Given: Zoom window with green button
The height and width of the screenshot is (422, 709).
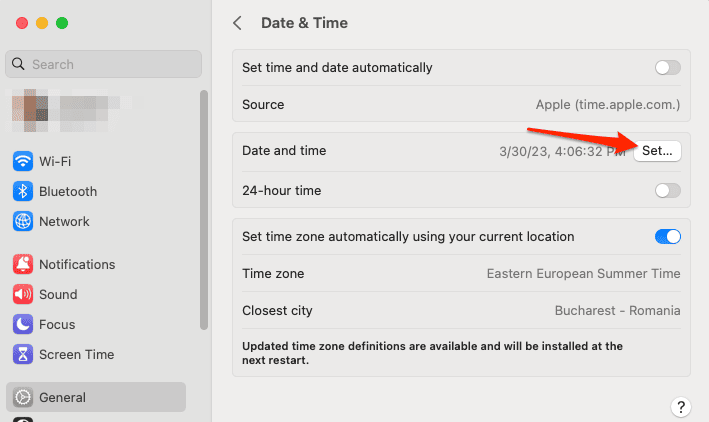Looking at the screenshot, I should (62, 23).
